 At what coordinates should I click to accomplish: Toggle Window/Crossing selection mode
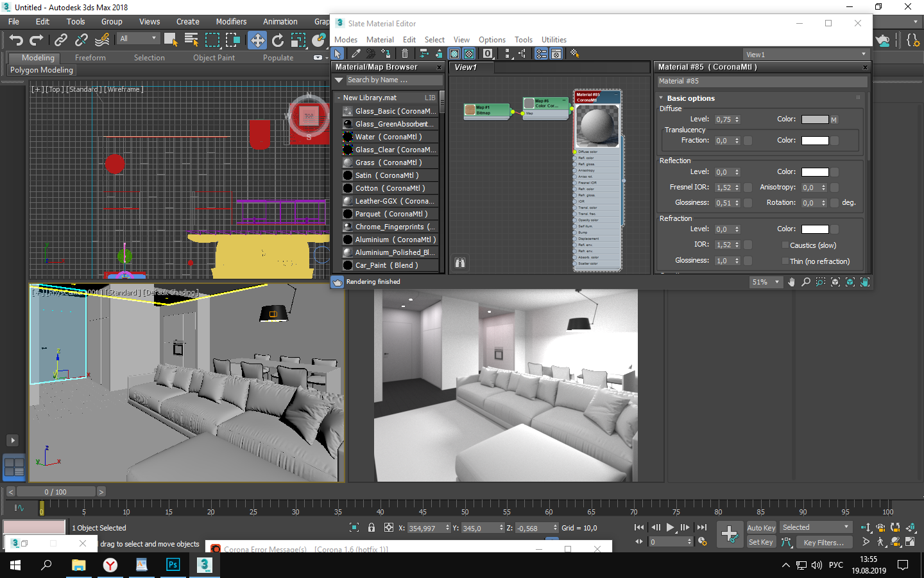[233, 40]
